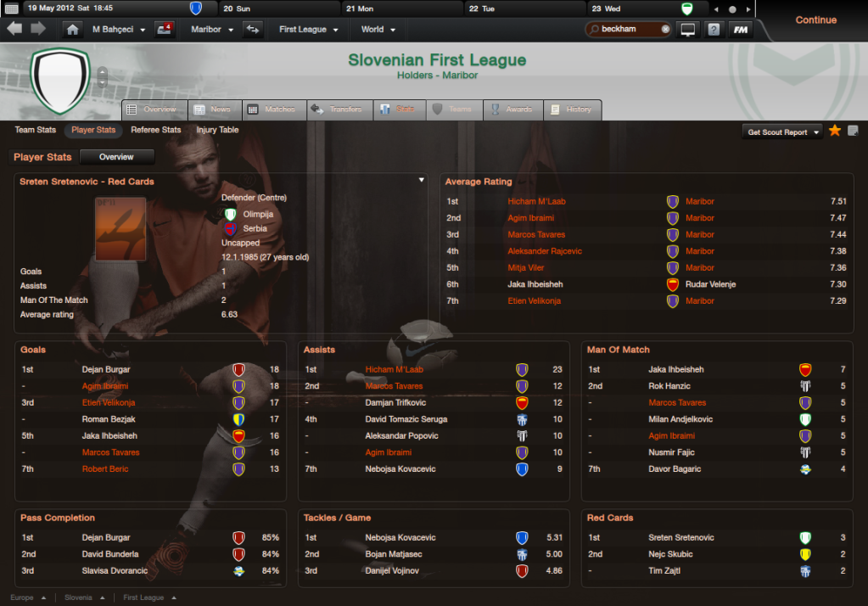This screenshot has width=868, height=606.
Task: Open the monitor display icon
Action: coord(687,30)
